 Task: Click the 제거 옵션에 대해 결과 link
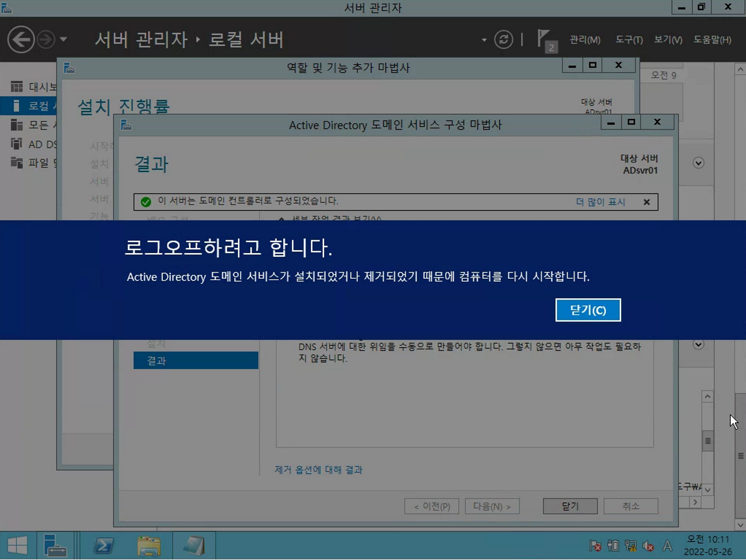click(x=319, y=470)
